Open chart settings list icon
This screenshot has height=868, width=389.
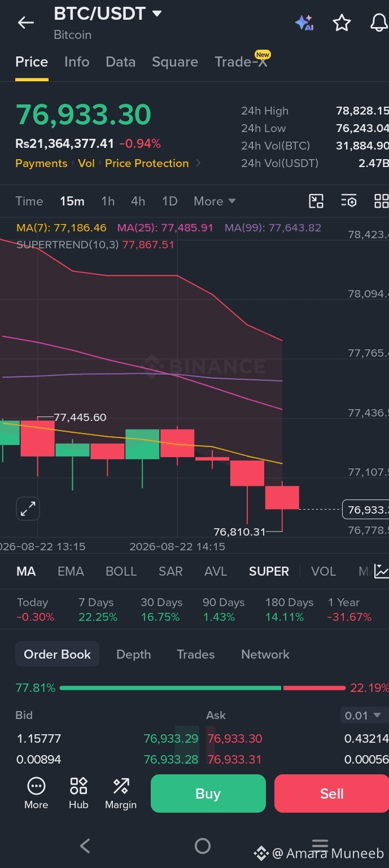tap(349, 201)
